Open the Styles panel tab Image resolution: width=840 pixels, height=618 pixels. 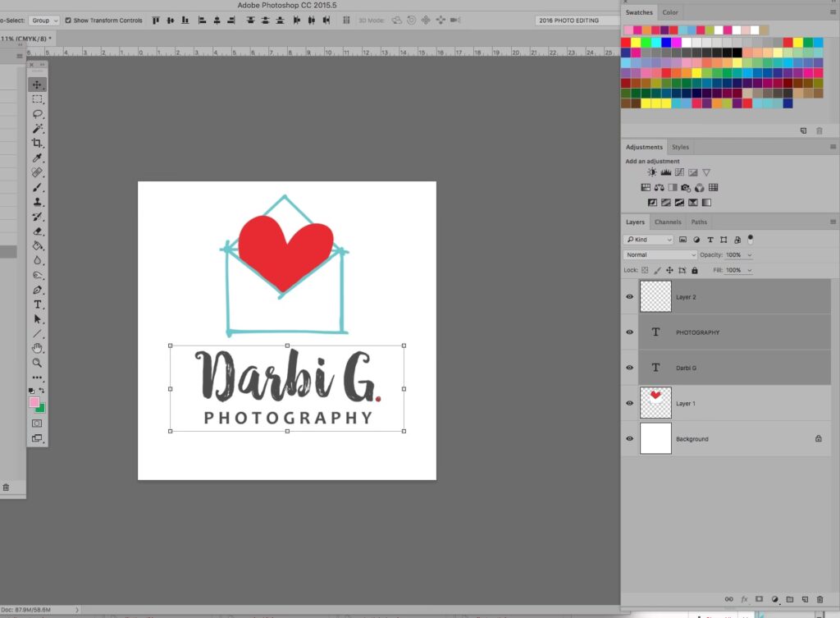tap(680, 148)
